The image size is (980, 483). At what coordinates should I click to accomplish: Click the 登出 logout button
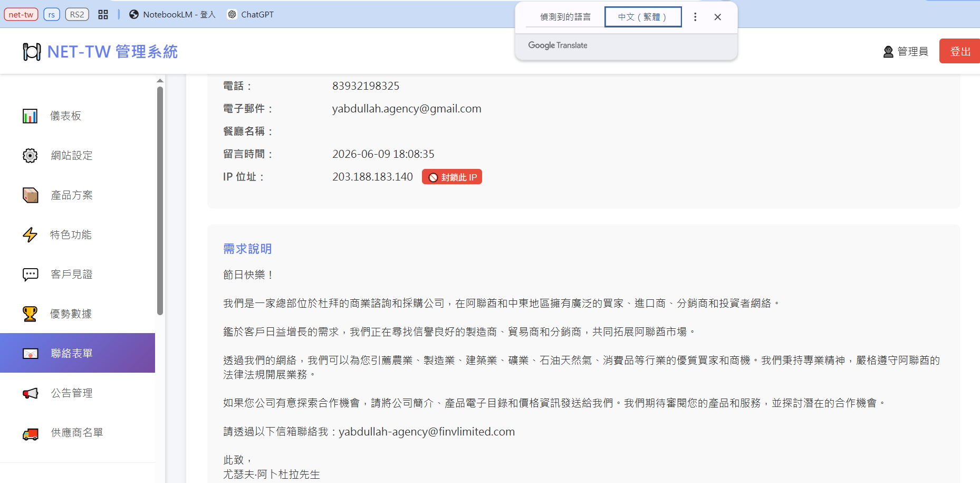click(x=959, y=51)
